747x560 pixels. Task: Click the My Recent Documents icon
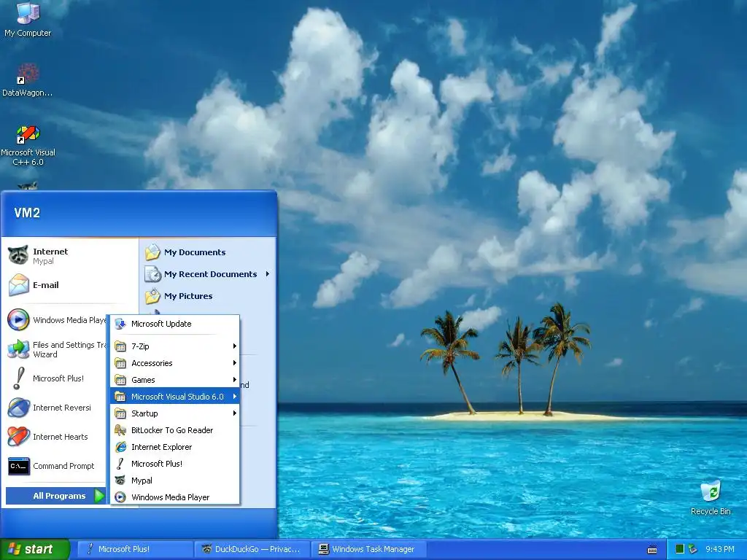(x=153, y=274)
